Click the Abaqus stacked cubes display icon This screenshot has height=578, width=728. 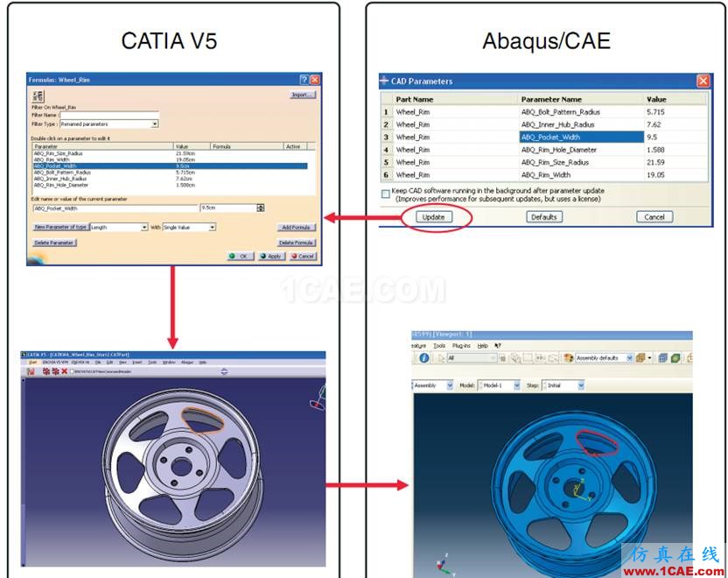(x=640, y=358)
